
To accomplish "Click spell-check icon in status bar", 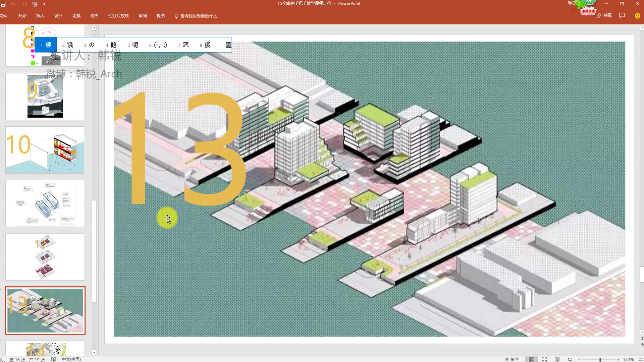I will [54, 359].
